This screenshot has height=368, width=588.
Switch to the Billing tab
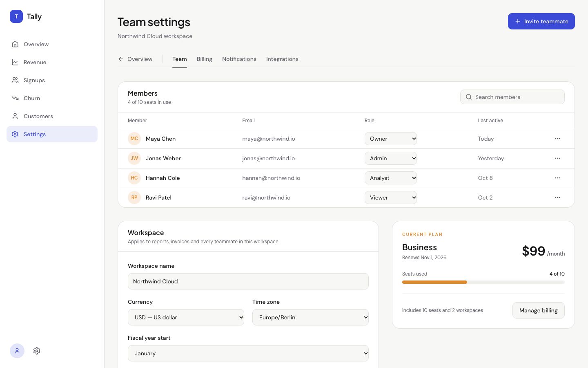pyautogui.click(x=205, y=59)
